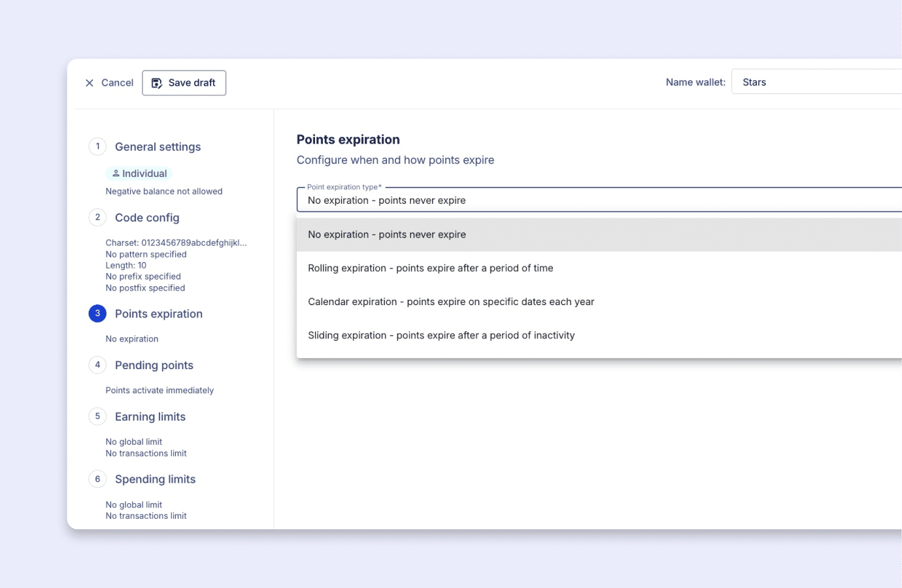Click the step 5 number circle
Image resolution: width=902 pixels, height=588 pixels.
[97, 416]
